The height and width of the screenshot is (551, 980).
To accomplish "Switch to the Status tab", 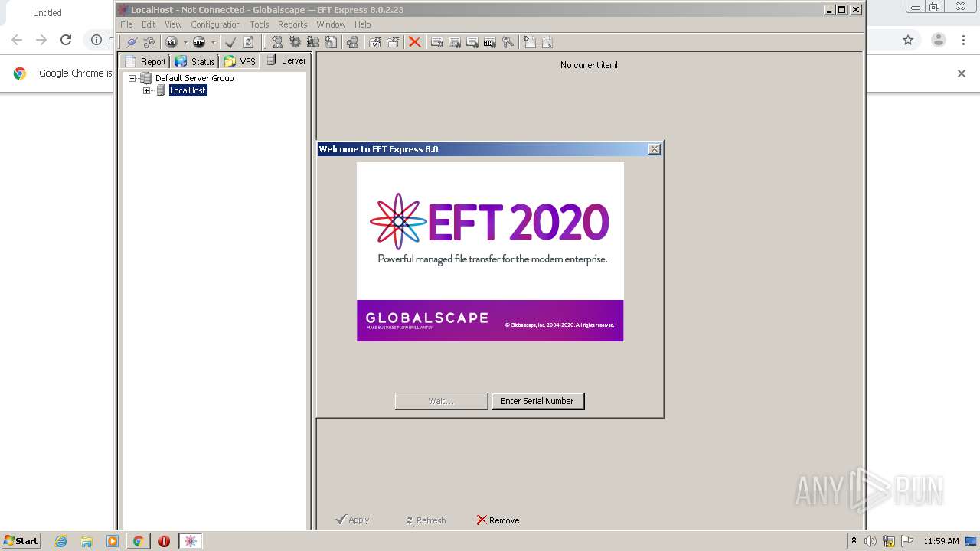I will click(x=194, y=61).
